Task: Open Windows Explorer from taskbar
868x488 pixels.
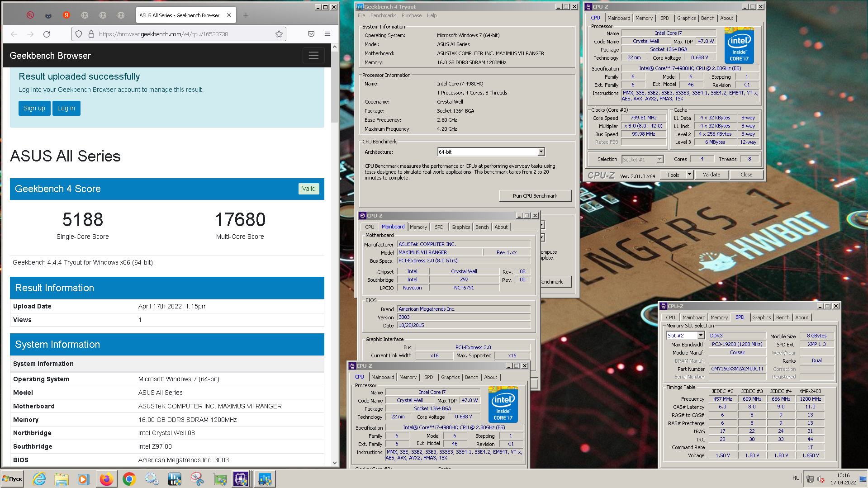Action: tap(62, 479)
